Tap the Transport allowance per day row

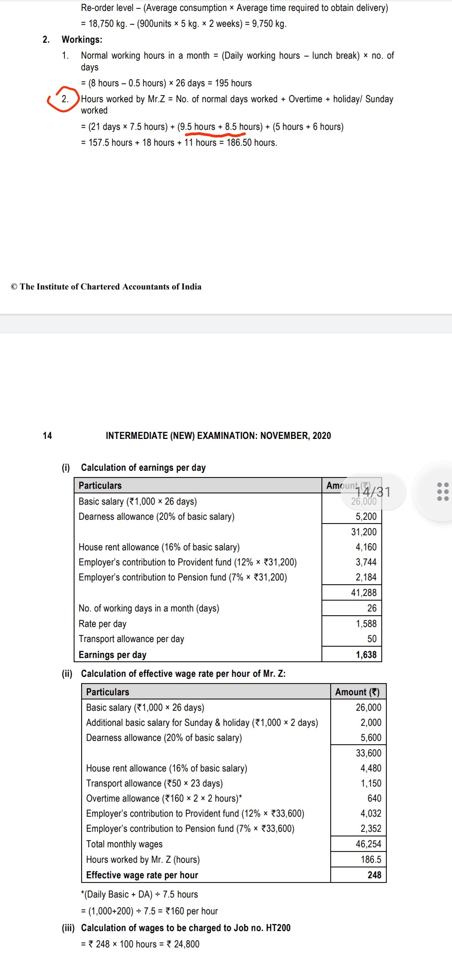click(131, 639)
